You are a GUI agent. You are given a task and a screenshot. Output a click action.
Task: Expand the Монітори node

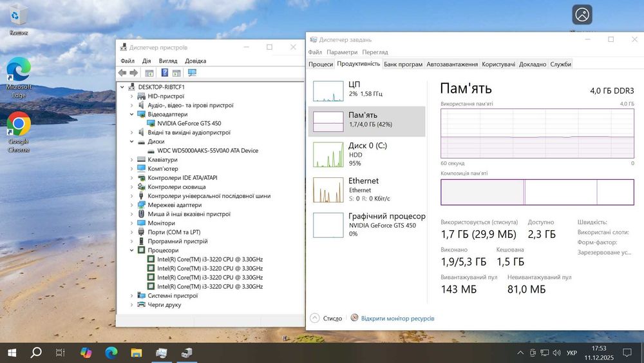point(131,223)
